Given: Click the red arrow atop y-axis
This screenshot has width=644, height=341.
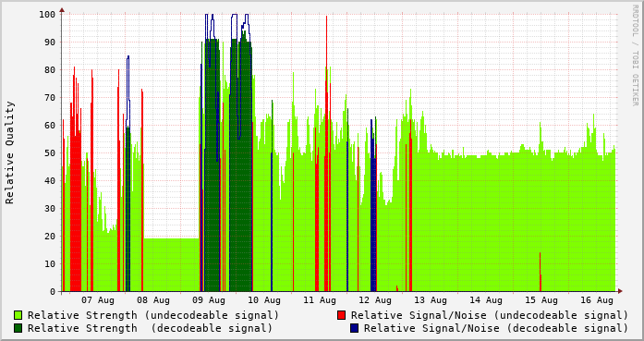Looking at the screenshot, I should tap(62, 10).
